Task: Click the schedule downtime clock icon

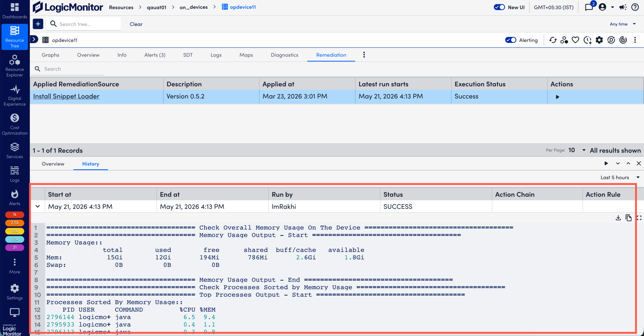Action: click(587, 40)
